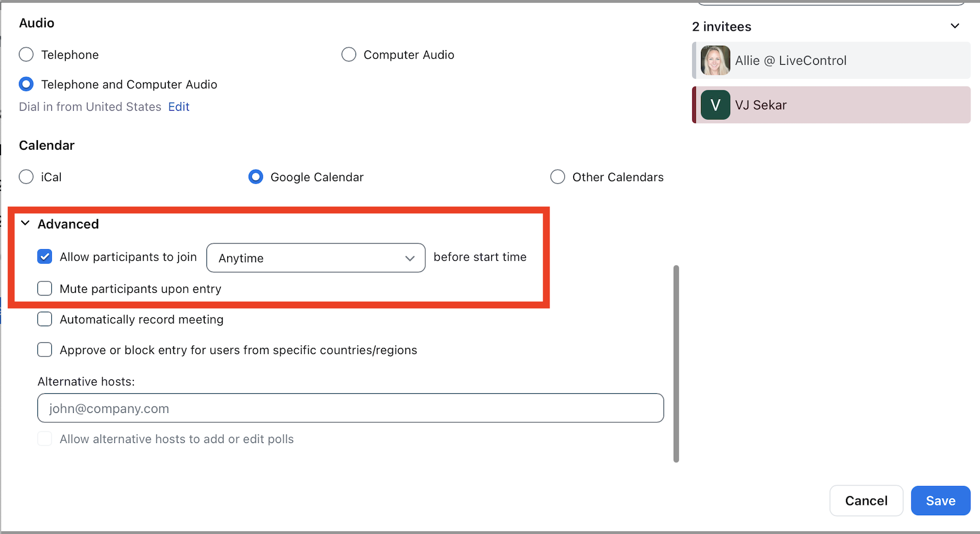Check approve or block entry by countries/regions
This screenshot has height=534, width=980.
coord(45,350)
